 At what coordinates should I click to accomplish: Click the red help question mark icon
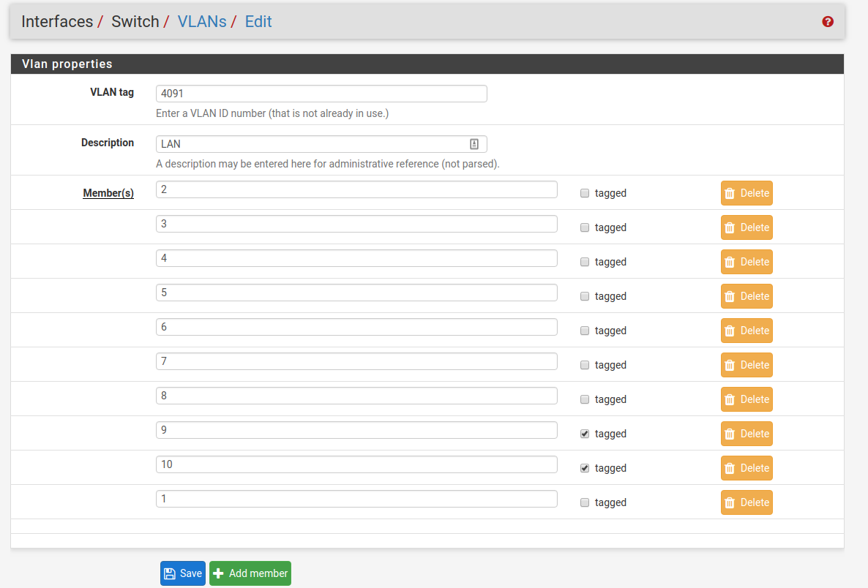(828, 22)
